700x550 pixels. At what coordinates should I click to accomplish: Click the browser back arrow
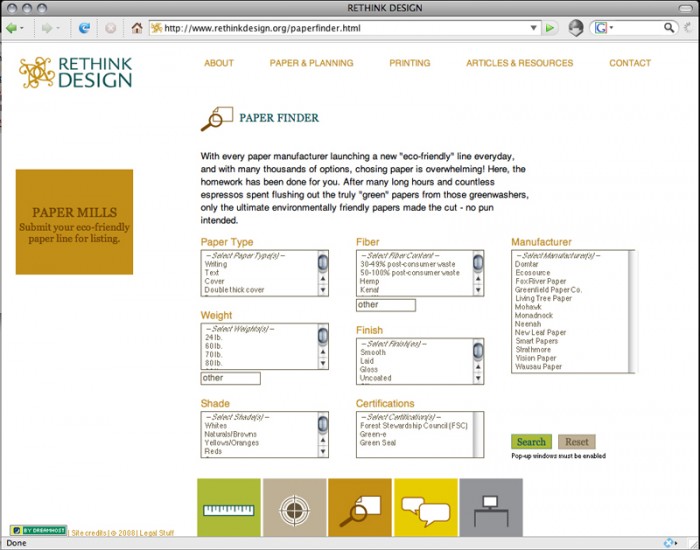pos(11,28)
